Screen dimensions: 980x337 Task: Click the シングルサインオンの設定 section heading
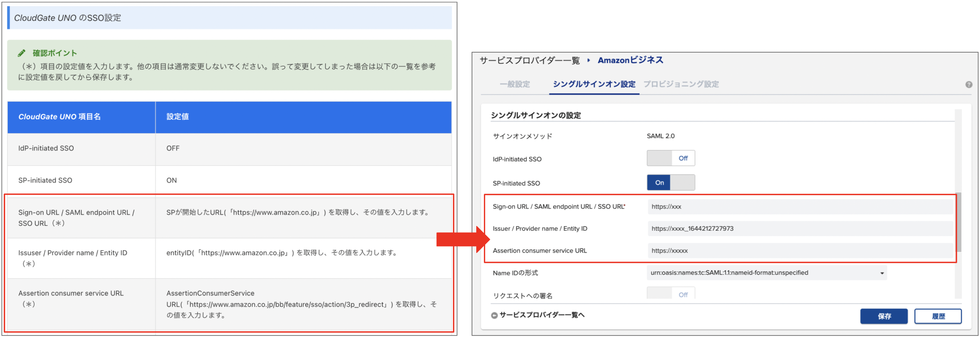(x=536, y=115)
